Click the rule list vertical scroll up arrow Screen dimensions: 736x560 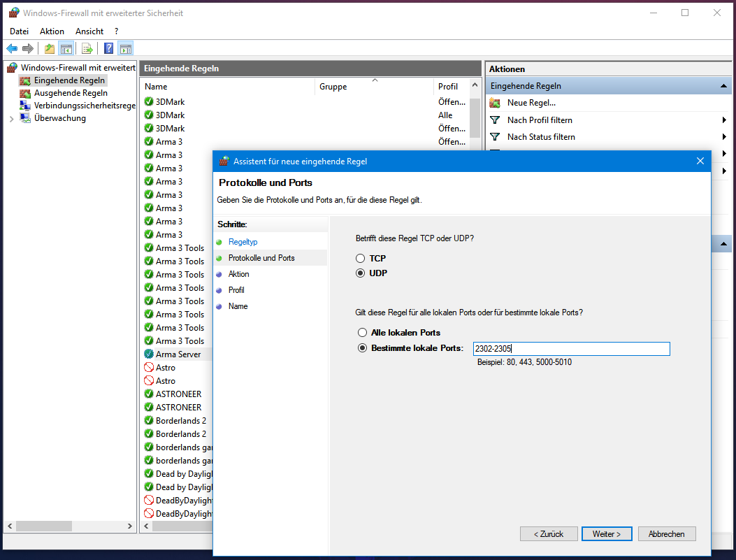click(x=475, y=85)
